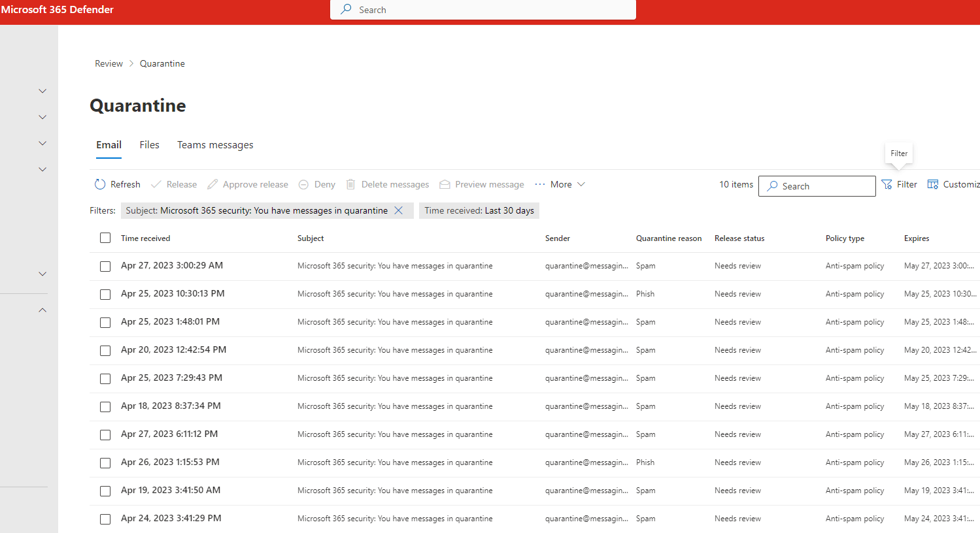Expand the first sidebar chevron
This screenshot has width=980, height=533.
(x=42, y=91)
